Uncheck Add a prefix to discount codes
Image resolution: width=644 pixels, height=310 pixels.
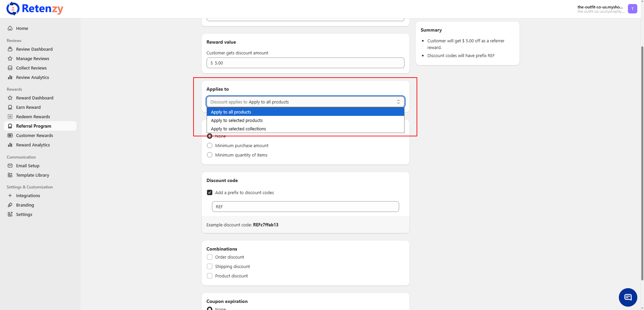coord(210,193)
